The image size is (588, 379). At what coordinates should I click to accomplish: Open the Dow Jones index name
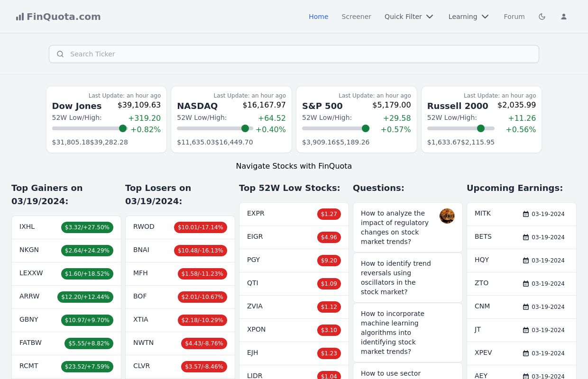77,106
